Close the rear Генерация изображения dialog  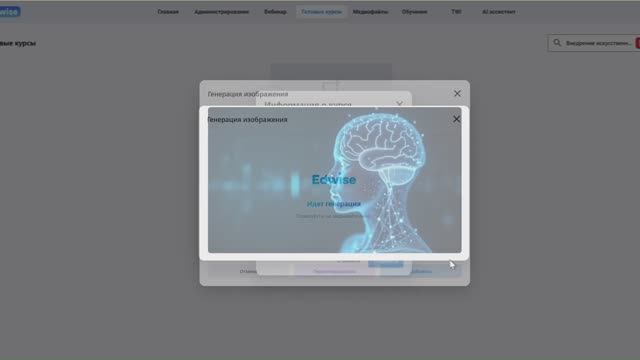pyautogui.click(x=457, y=93)
